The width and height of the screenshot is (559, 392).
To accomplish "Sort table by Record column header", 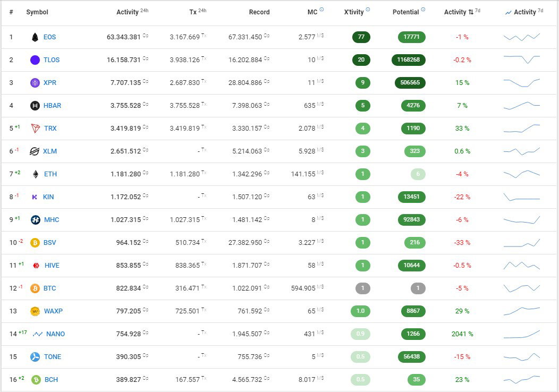I will coord(259,12).
